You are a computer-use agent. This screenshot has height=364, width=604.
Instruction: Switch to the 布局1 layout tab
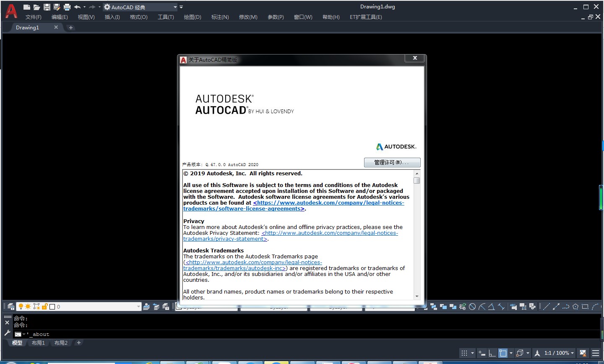click(x=38, y=343)
